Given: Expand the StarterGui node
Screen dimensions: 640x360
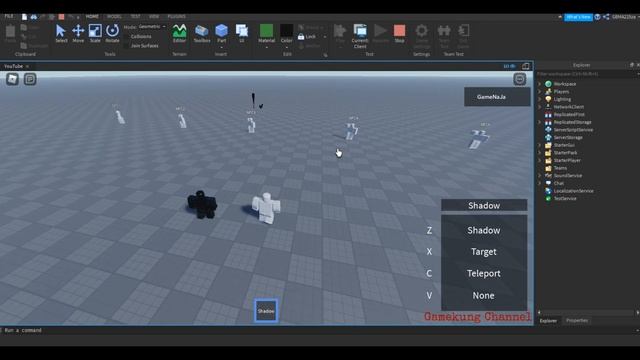Looking at the screenshot, I should [540, 145].
